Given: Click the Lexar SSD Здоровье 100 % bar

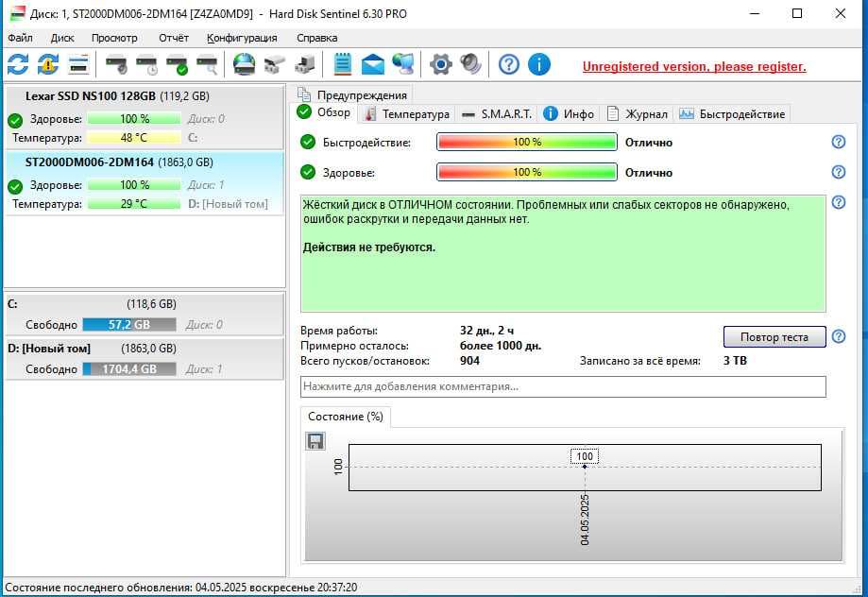Looking at the screenshot, I should pos(134,118).
